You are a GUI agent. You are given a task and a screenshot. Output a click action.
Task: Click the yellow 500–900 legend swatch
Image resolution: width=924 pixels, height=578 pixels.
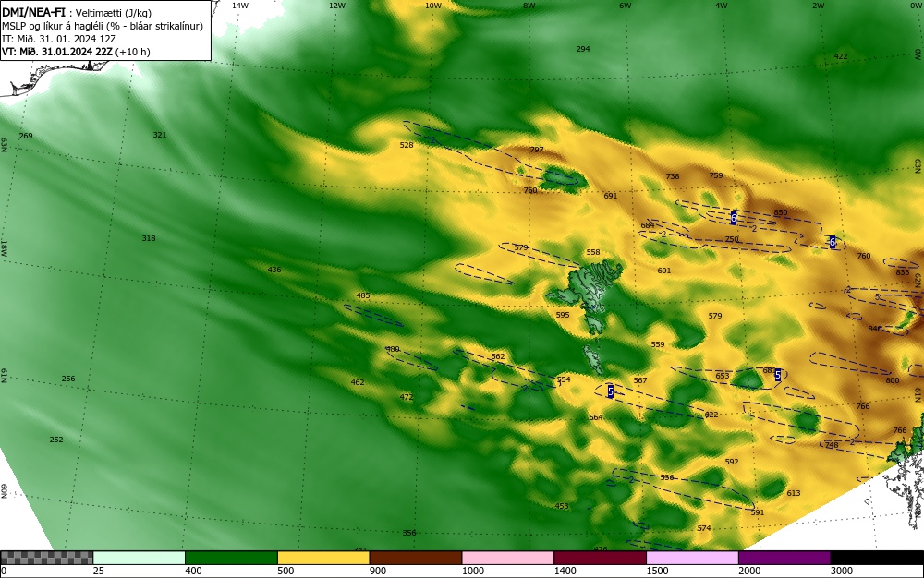(322, 558)
